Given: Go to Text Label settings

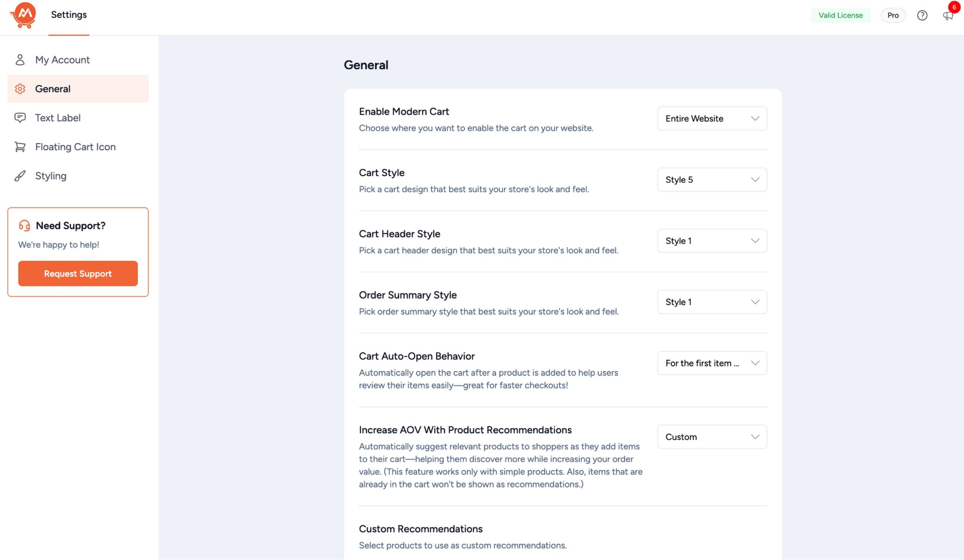Looking at the screenshot, I should click(x=58, y=118).
